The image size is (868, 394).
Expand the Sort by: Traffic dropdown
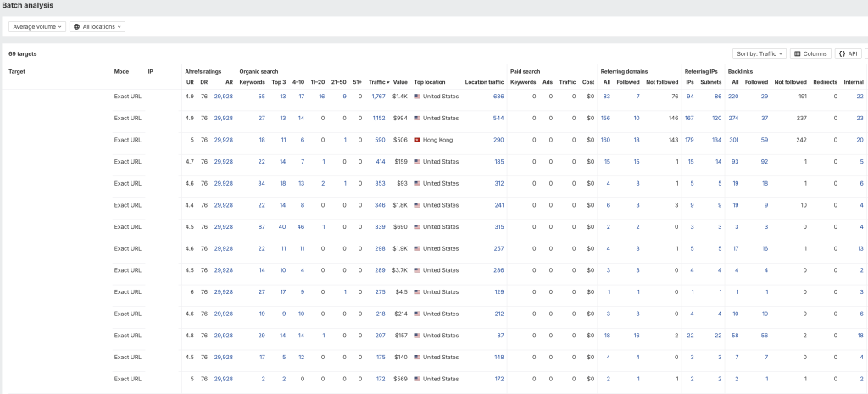coord(759,53)
